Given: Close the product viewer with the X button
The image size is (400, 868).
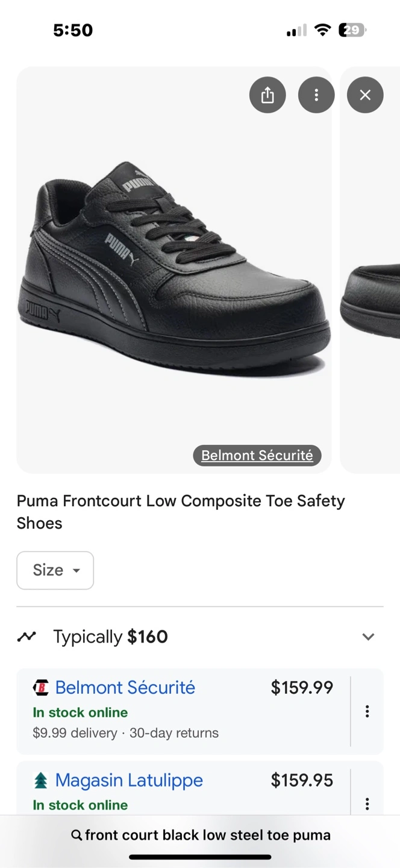Looking at the screenshot, I should click(x=365, y=95).
